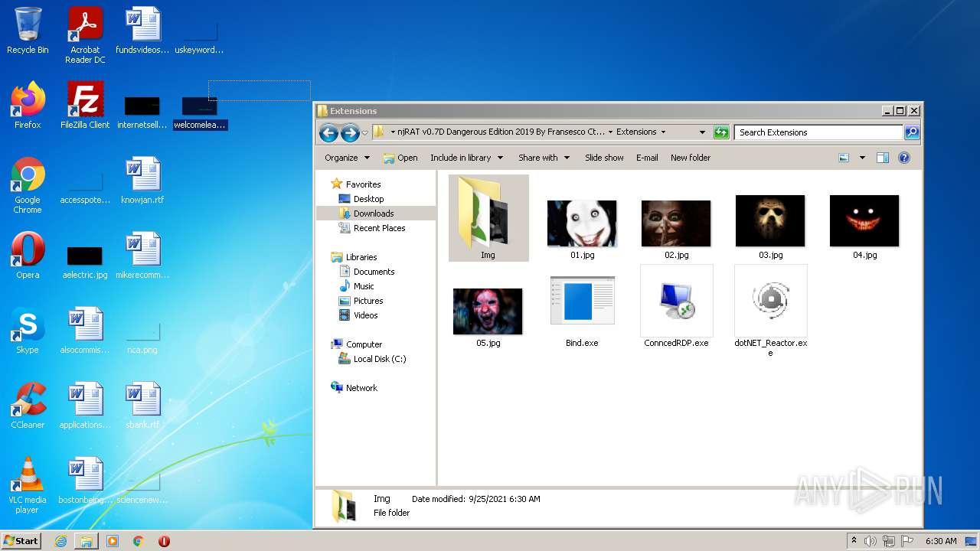Screen dimensions: 980x551
Task: Open Chrome from the taskbar
Action: [139, 541]
